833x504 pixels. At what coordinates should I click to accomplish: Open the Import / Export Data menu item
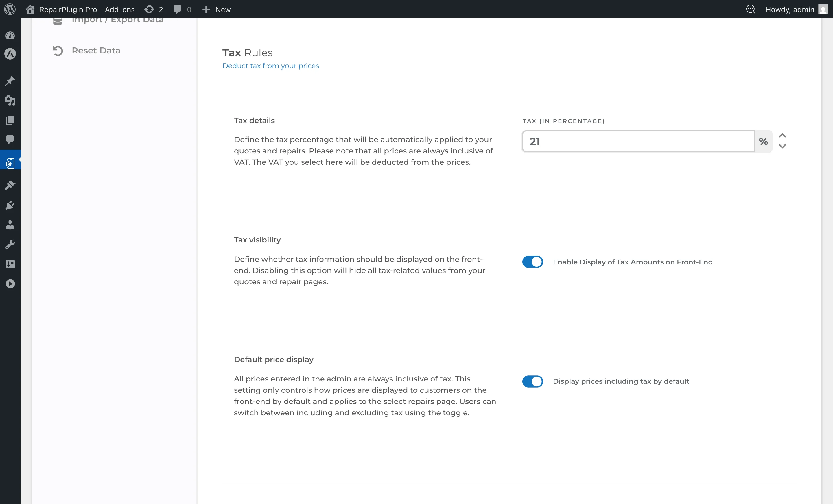[x=108, y=21]
